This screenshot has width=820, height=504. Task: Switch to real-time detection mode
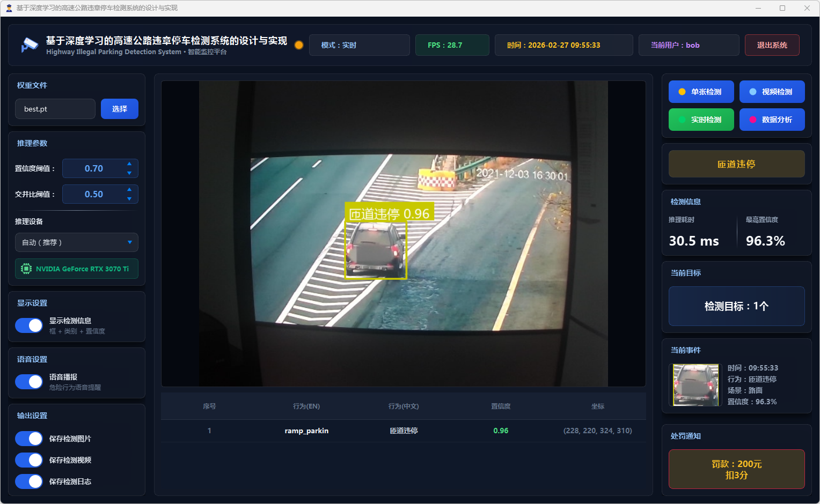(701, 120)
